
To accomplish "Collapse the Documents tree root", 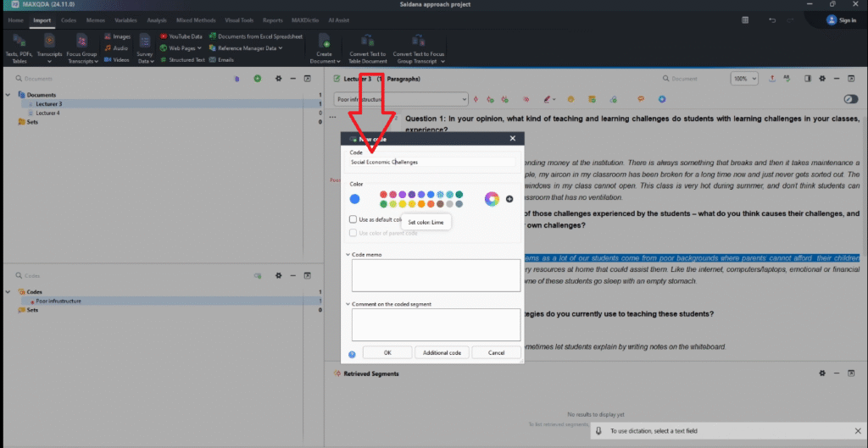I will point(8,95).
